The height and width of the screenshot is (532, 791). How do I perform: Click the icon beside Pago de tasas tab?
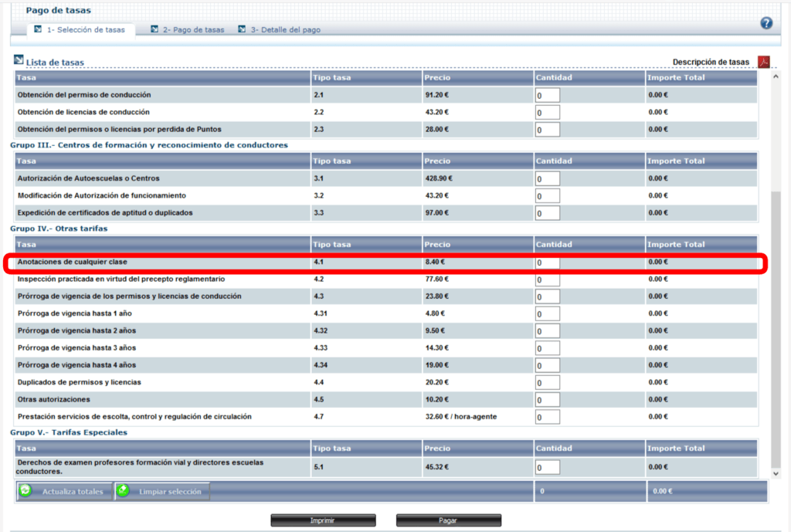click(154, 29)
